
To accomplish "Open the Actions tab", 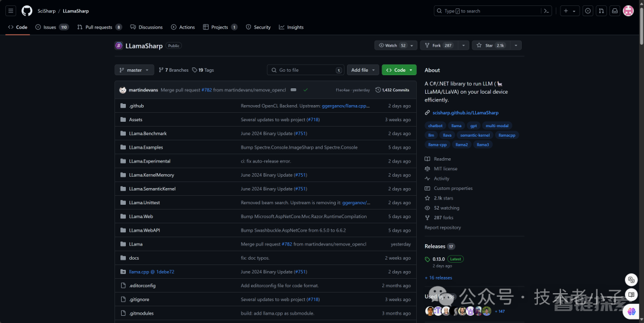I will 183,27.
